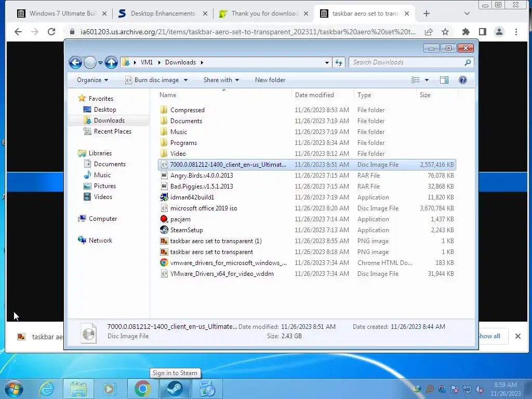The image size is (532, 399).
Task: Expand the breadcrumb arrow after Downloads
Action: tap(202, 62)
